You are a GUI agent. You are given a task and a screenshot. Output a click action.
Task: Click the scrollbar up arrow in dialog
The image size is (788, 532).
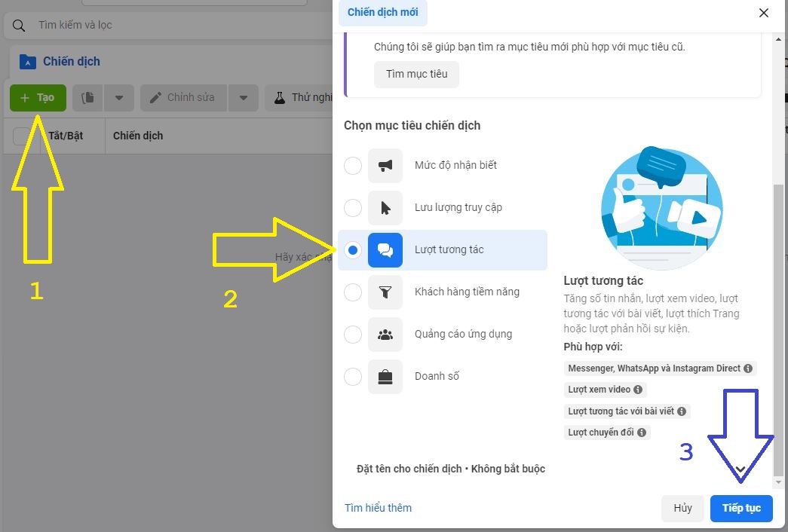coord(778,38)
